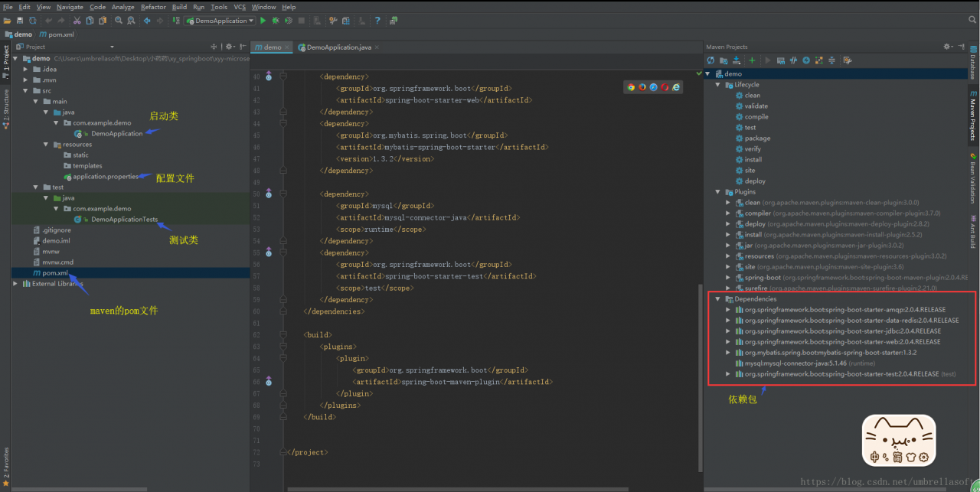This screenshot has height=492, width=980.
Task: Click the Save All toolbar icon
Action: point(20,21)
